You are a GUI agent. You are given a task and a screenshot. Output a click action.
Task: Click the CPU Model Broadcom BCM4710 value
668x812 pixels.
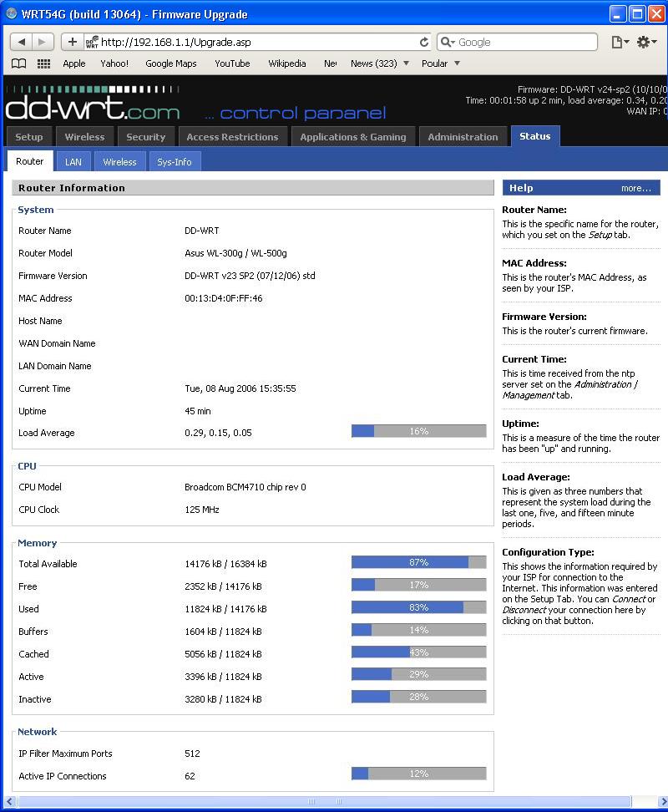pyautogui.click(x=245, y=487)
